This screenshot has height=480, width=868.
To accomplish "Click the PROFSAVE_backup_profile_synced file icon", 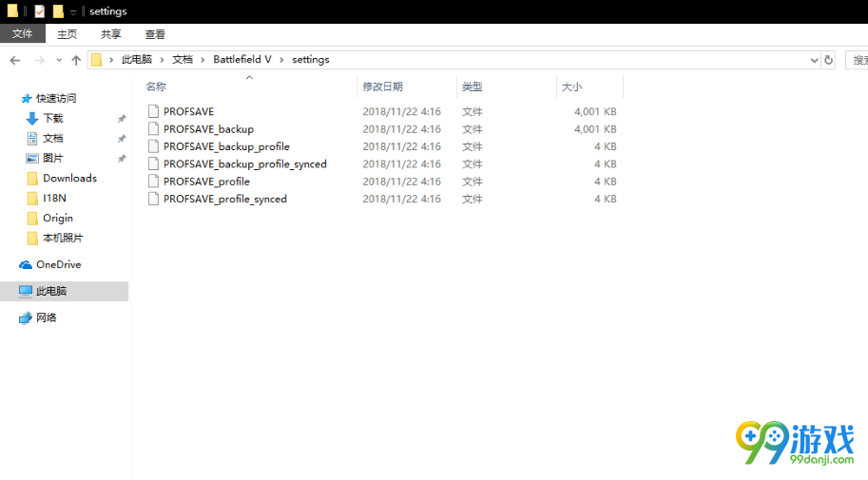I will 153,163.
